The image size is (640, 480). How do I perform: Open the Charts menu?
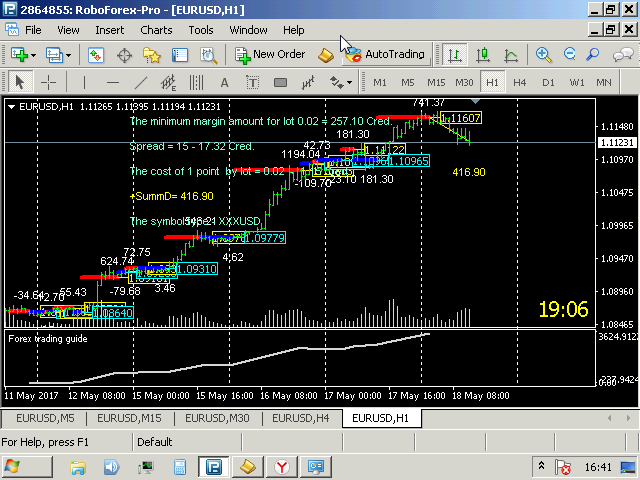pyautogui.click(x=156, y=30)
